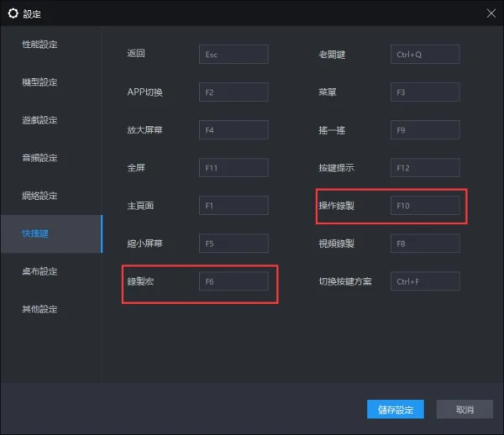Viewport: 504px width, 435px height.
Task: Click the 切換按鍵方案 label
Action: [345, 281]
